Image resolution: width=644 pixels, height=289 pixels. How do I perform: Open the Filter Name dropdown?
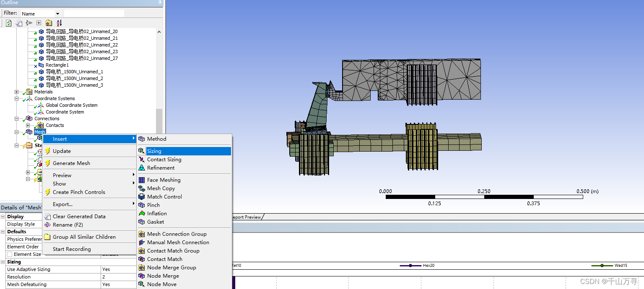[x=57, y=14]
